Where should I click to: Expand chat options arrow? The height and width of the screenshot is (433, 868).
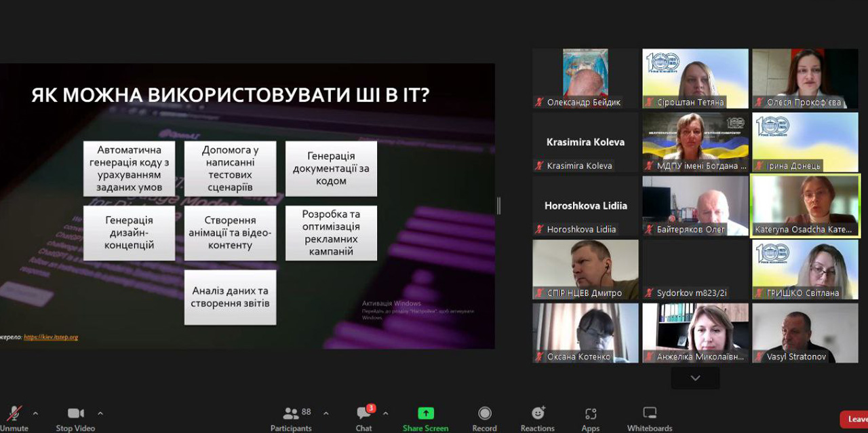(385, 413)
